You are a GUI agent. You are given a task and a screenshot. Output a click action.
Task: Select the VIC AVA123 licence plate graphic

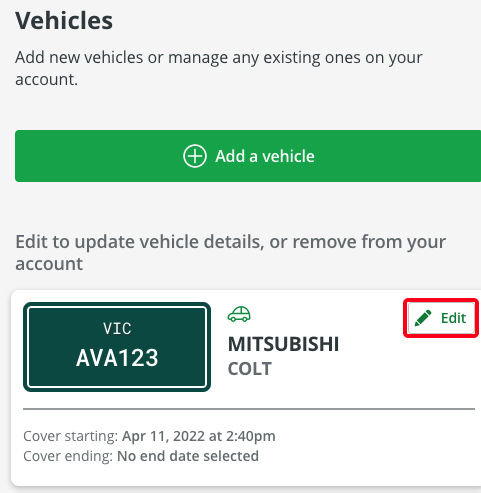tap(117, 347)
